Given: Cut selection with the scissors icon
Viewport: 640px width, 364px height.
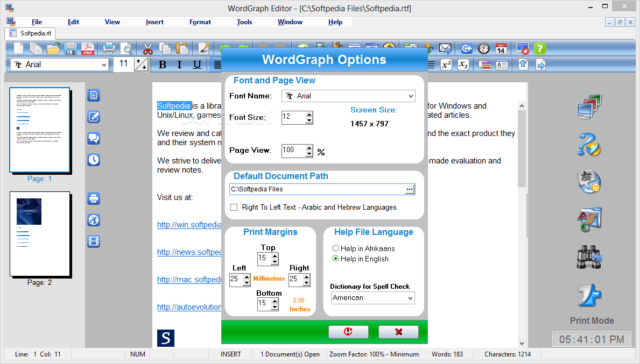Looking at the screenshot, I should (x=148, y=49).
